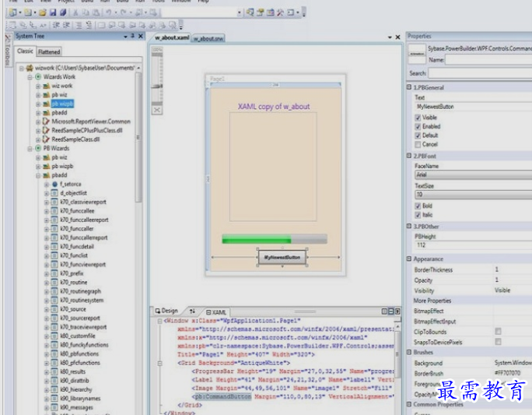Image resolution: width=532 pixels, height=415 pixels.
Task: Select the f_setorca function icon in tree
Action: point(55,184)
